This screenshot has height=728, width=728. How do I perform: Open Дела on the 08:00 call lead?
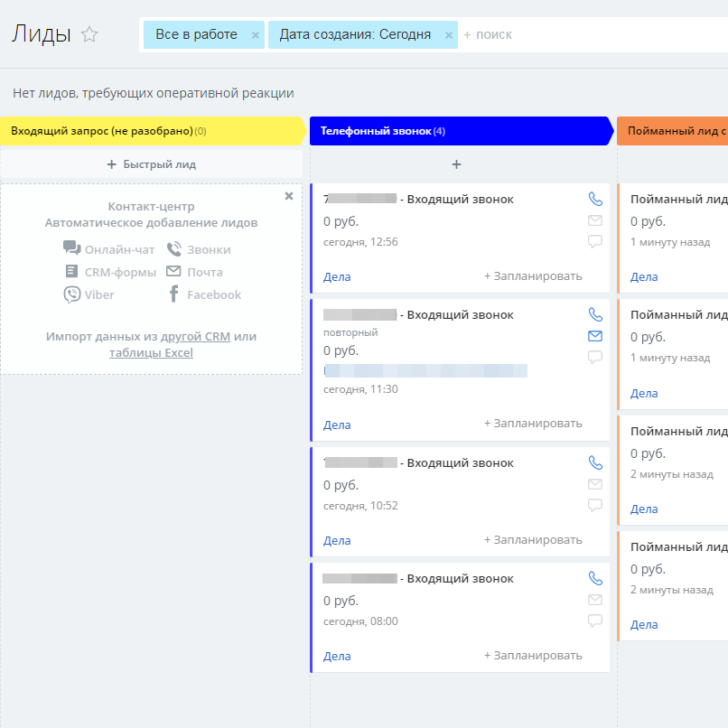pos(337,656)
